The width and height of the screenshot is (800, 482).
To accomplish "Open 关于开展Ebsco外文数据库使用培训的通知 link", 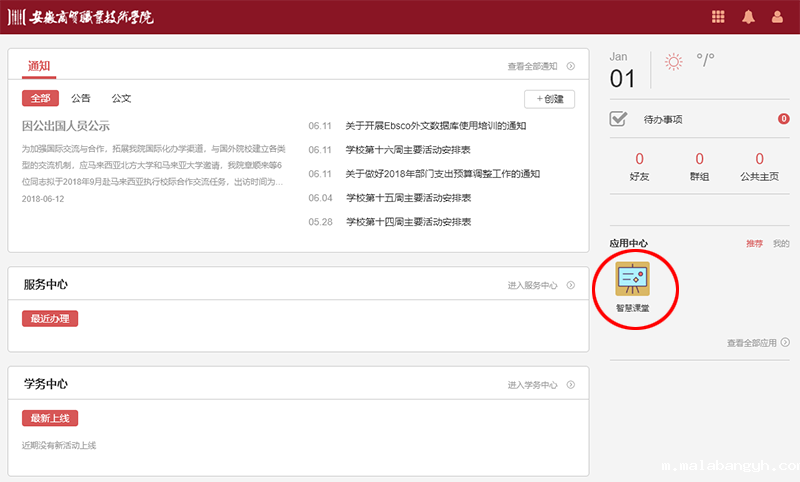I will (x=435, y=126).
